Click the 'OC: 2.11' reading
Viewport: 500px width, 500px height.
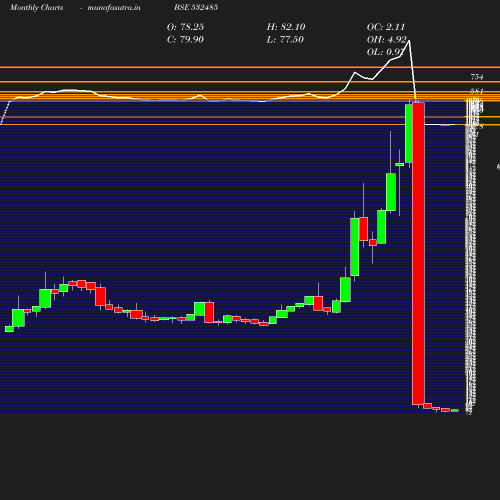pyautogui.click(x=386, y=27)
